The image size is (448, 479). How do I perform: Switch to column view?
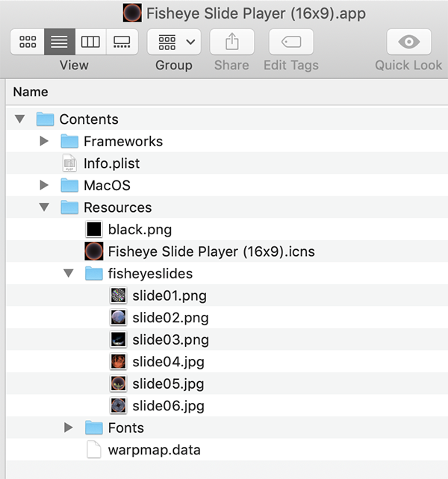coord(90,42)
